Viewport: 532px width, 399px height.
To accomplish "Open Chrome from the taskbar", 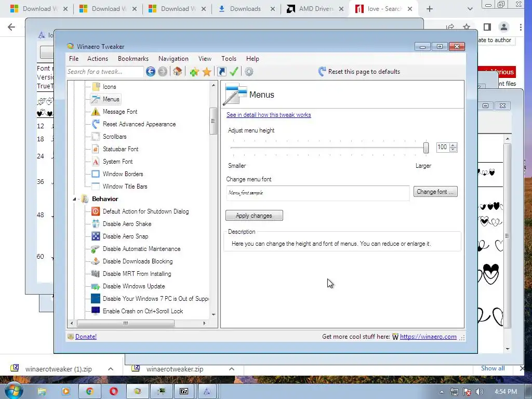I will [89, 391].
